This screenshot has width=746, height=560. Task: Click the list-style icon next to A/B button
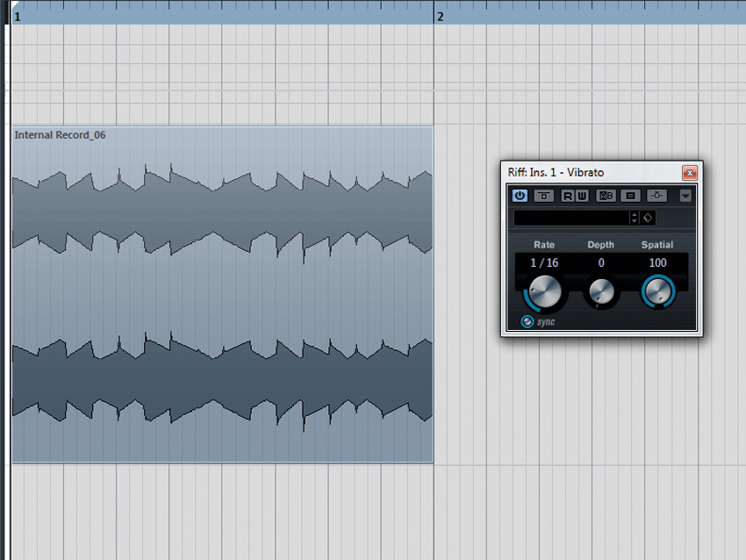630,196
